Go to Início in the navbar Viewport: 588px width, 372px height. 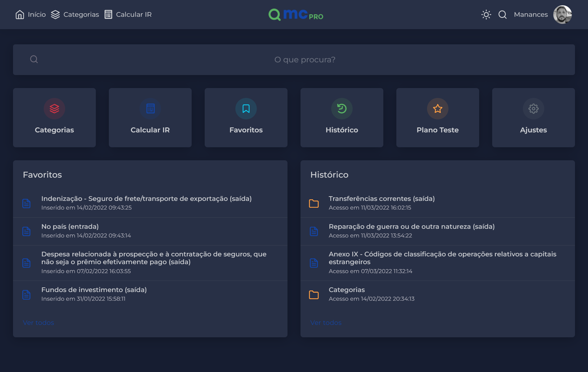coord(31,15)
